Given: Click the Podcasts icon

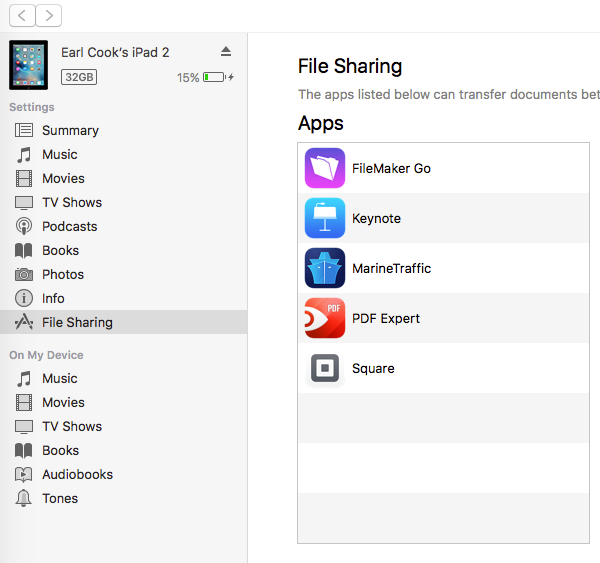Looking at the screenshot, I should point(24,226).
